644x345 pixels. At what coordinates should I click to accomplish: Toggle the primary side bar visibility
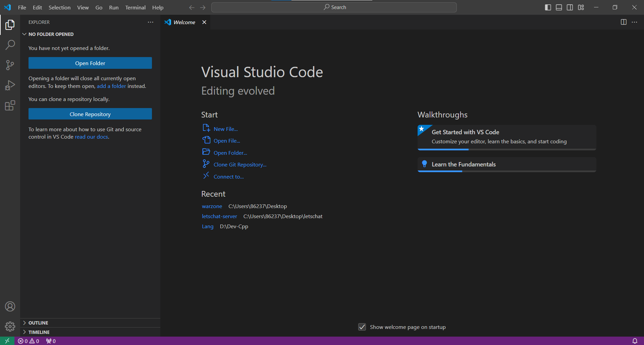(x=548, y=7)
